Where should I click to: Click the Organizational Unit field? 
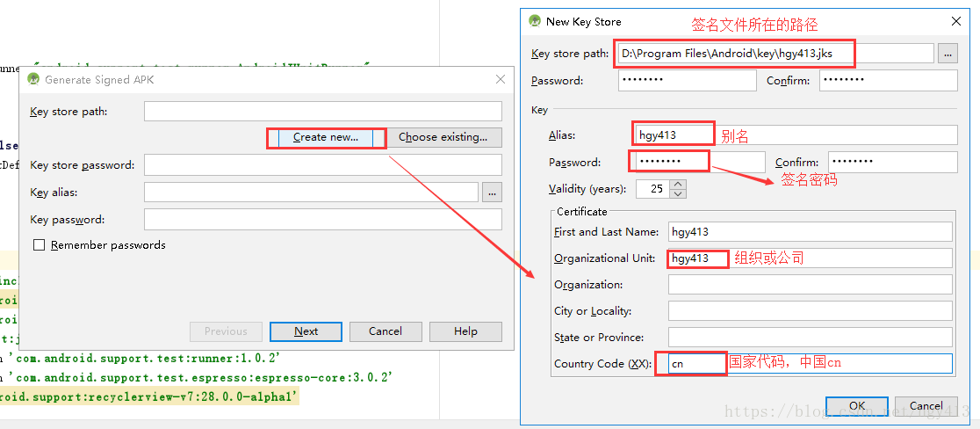click(810, 258)
